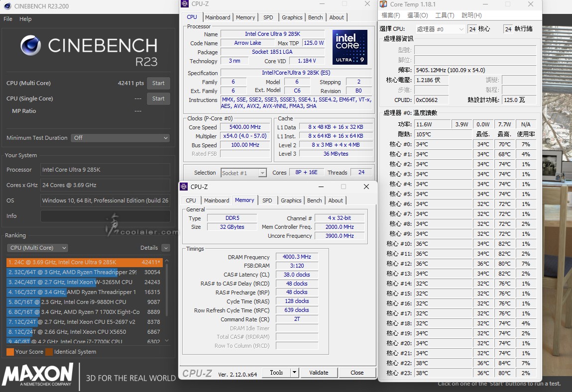This screenshot has height=392, width=572.
Task: Start the CPU Single Core test
Action: click(158, 98)
